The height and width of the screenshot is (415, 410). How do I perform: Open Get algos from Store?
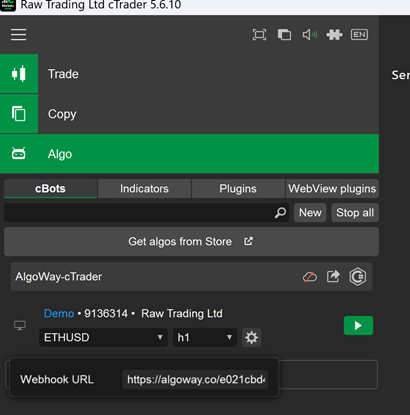(x=191, y=242)
